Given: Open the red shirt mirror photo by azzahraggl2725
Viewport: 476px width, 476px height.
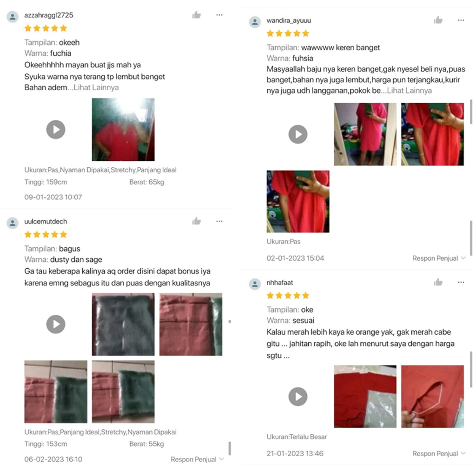Looking at the screenshot, I should 123,130.
